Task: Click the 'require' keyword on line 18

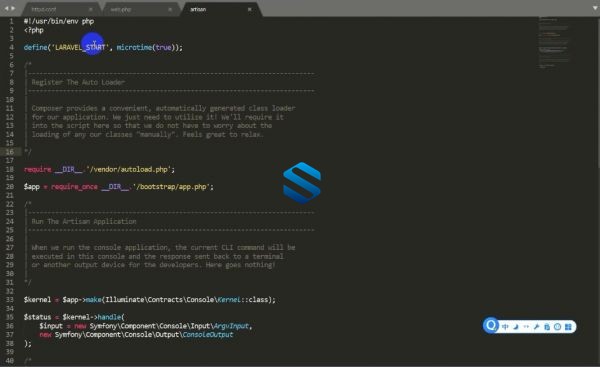Action: pos(38,169)
